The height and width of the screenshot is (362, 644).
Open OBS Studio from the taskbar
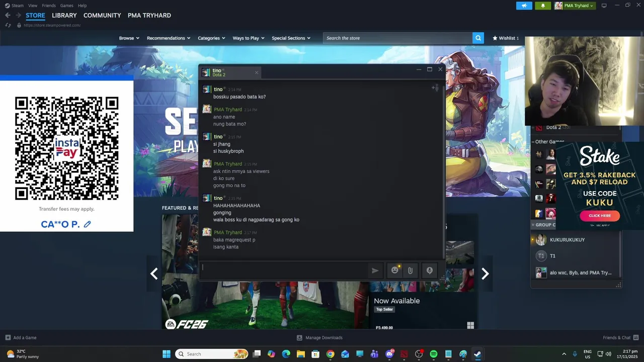(419, 354)
